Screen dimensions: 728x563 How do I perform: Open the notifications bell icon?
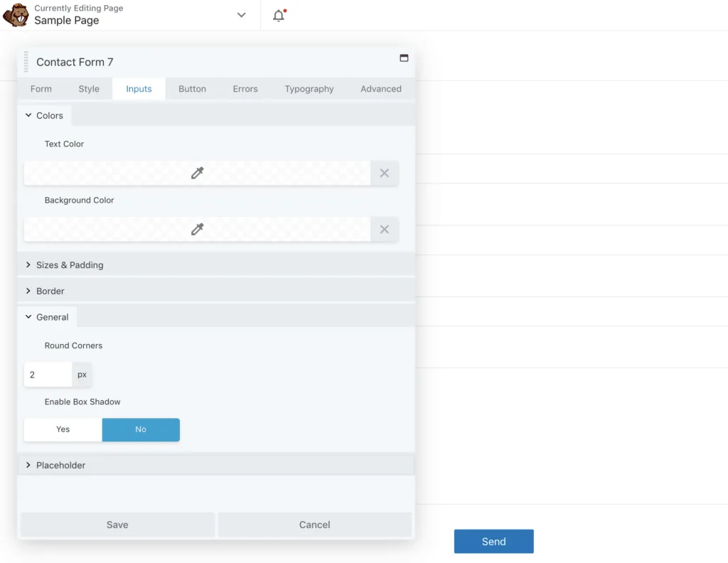click(279, 16)
